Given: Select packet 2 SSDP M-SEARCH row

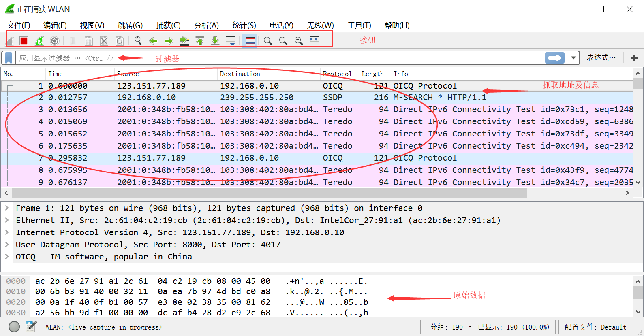Looking at the screenshot, I should tap(317, 98).
